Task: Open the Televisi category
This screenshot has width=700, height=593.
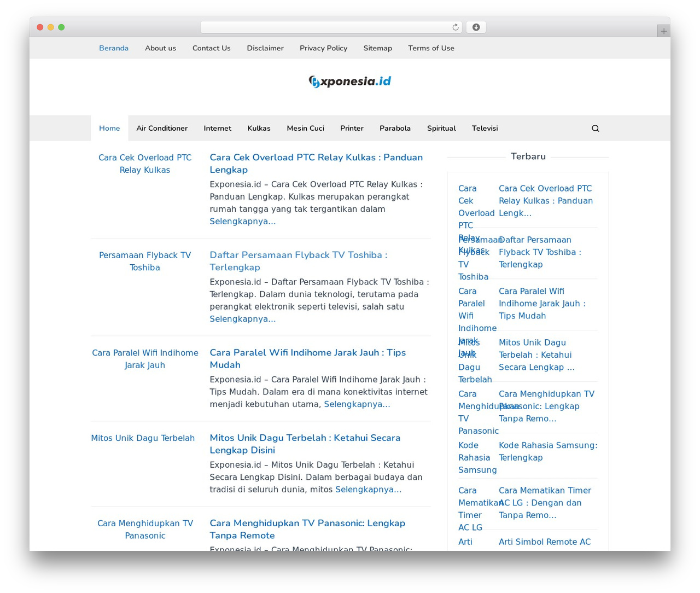Action: coord(485,128)
